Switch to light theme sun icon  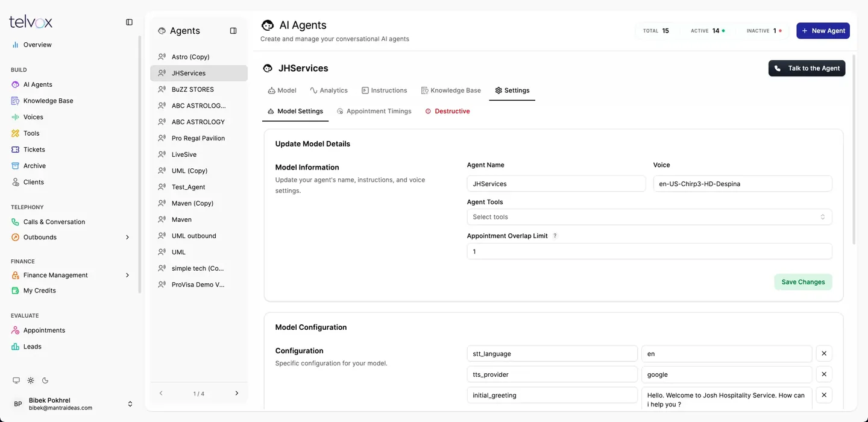31,380
